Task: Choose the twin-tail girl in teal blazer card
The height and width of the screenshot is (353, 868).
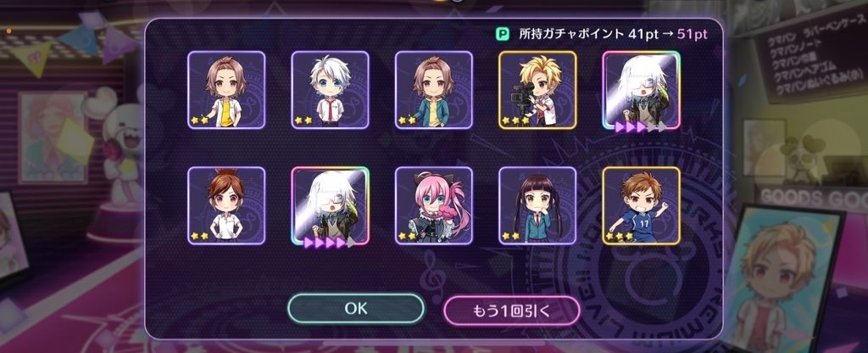Action: coord(537,205)
